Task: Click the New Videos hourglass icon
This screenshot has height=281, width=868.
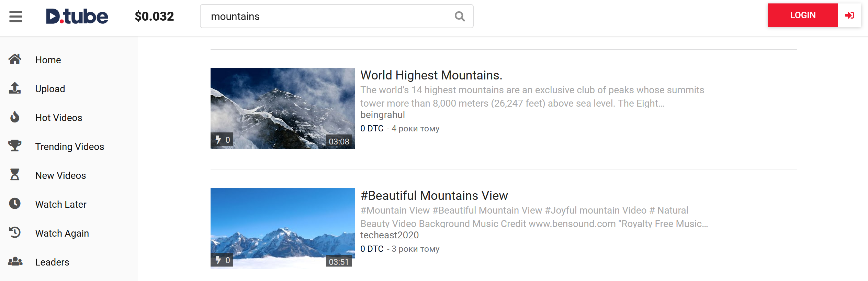Action: [x=15, y=175]
